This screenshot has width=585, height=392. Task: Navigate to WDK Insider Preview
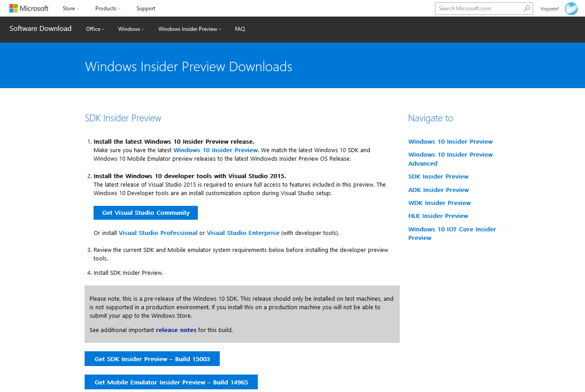(x=440, y=203)
